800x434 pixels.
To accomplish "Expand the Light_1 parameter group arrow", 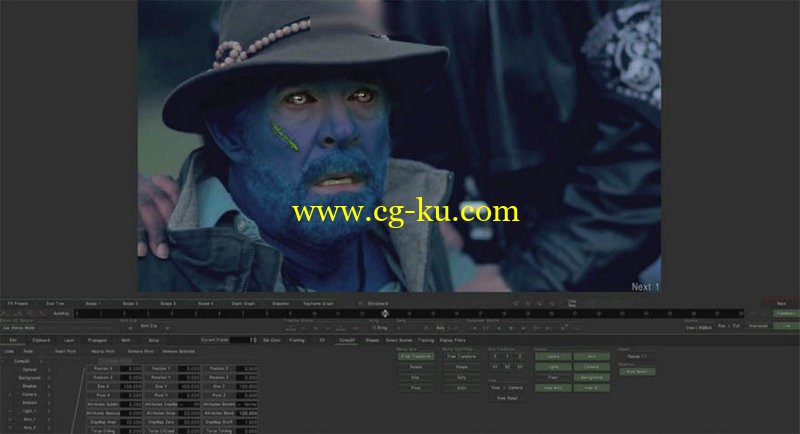I will tap(48, 411).
